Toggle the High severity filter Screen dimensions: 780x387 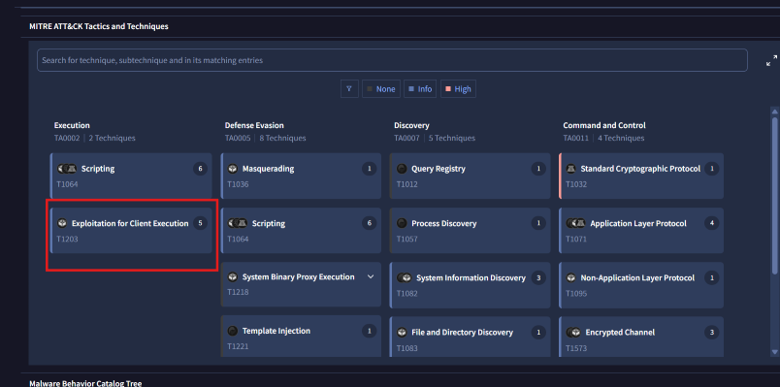coord(458,89)
